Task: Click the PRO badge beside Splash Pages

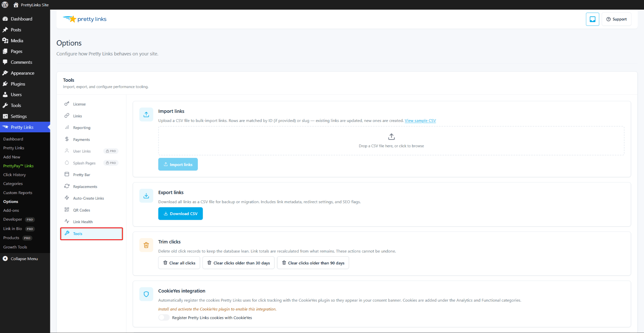Action: click(111, 163)
